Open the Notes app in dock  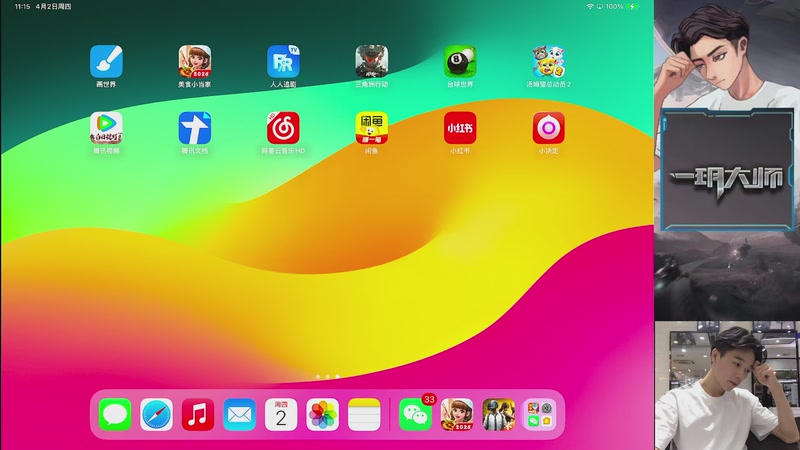click(364, 414)
